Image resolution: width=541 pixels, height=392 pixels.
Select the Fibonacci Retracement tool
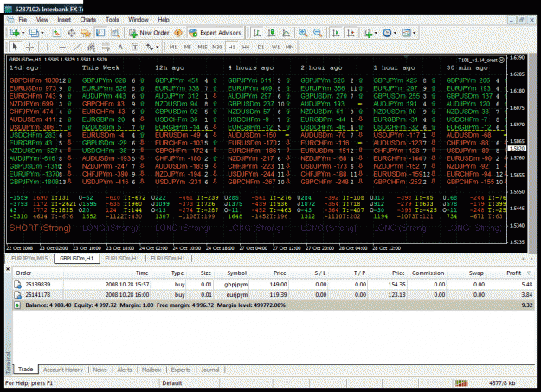106,47
